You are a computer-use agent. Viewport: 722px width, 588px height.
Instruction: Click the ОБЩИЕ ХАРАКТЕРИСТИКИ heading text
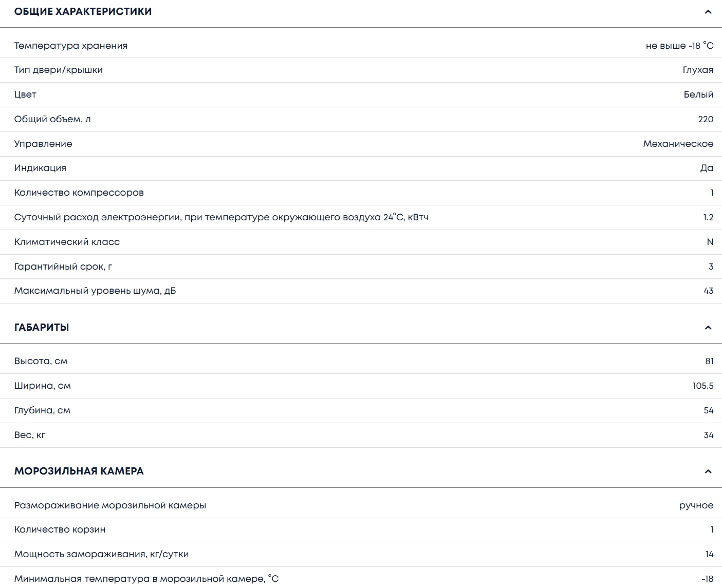click(x=83, y=12)
